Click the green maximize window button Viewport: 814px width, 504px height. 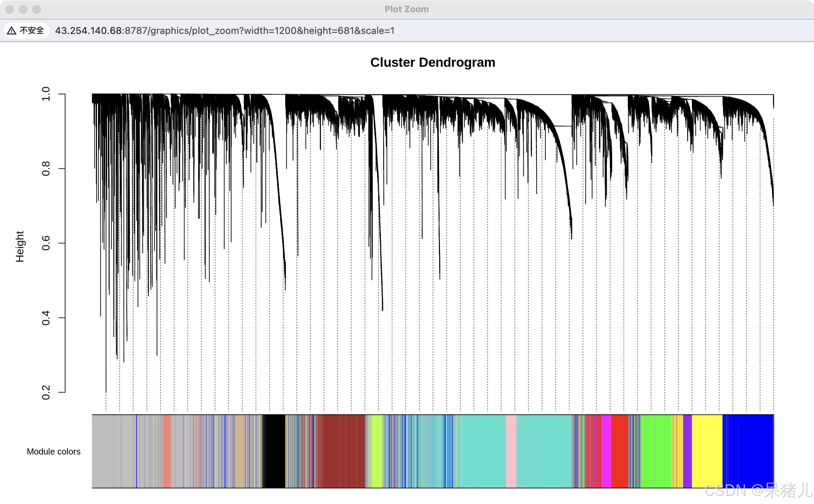[x=37, y=9]
